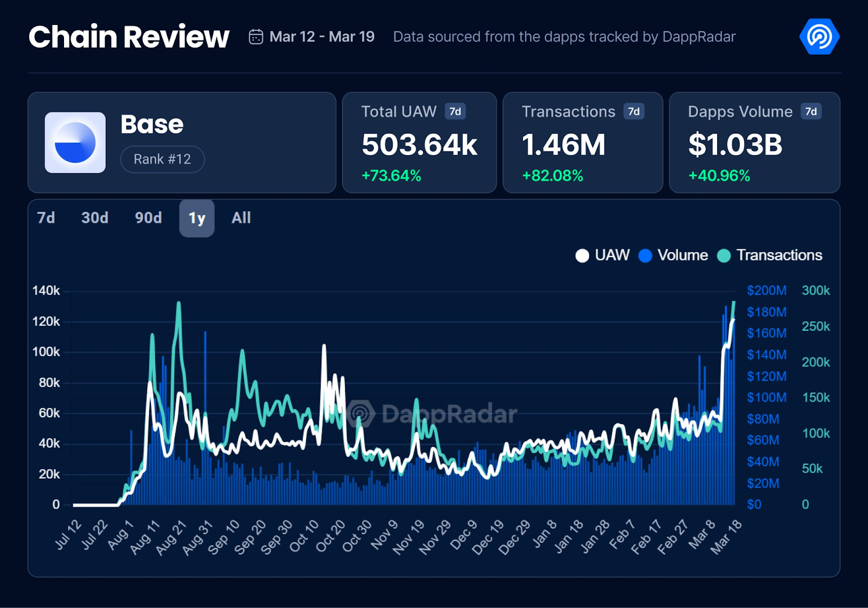Screen dimensions: 868x608
Task: Click the +40.96% volume change
Action: coord(719,176)
